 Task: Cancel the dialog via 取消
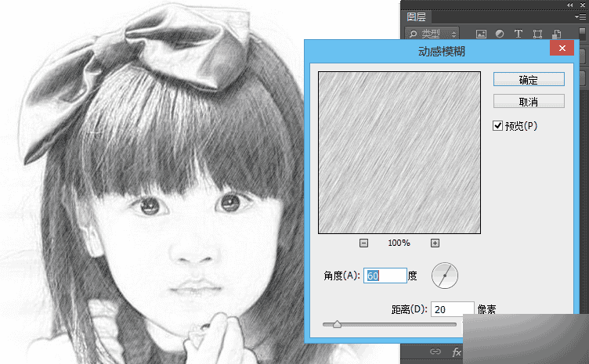pyautogui.click(x=529, y=101)
